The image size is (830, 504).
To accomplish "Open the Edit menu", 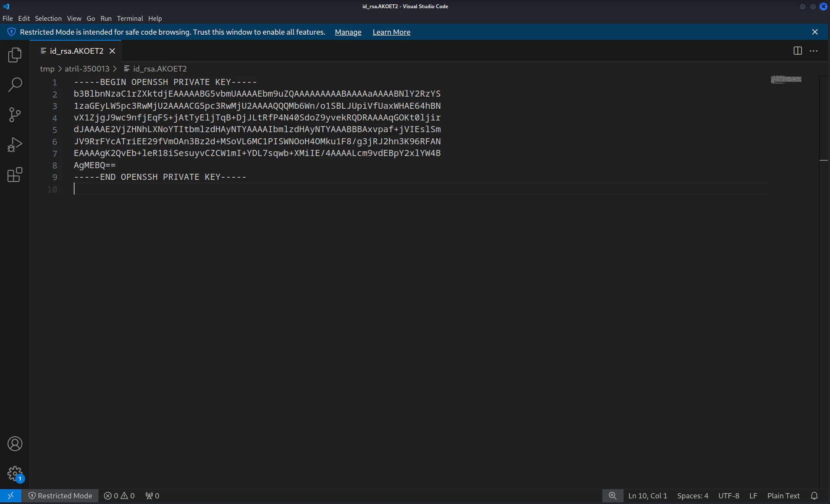I will coord(24,18).
